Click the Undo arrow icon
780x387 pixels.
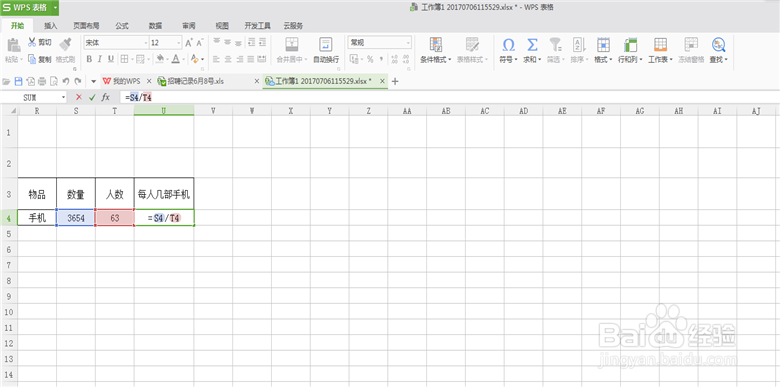click(66, 81)
